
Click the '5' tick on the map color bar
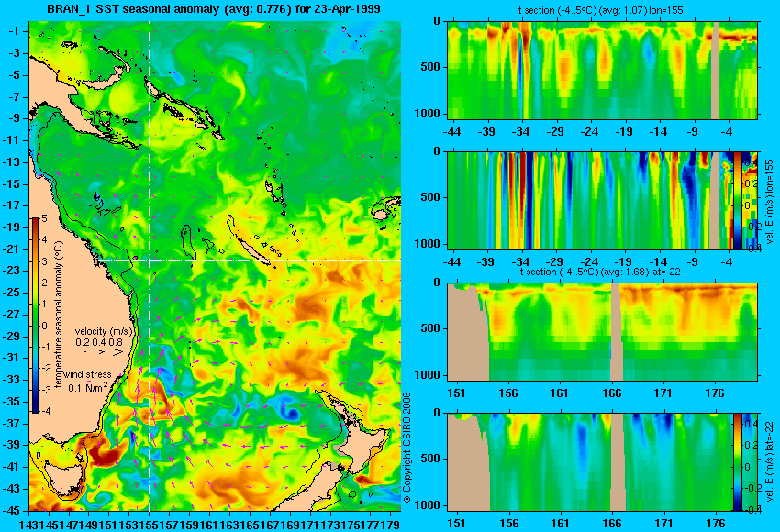[44, 218]
